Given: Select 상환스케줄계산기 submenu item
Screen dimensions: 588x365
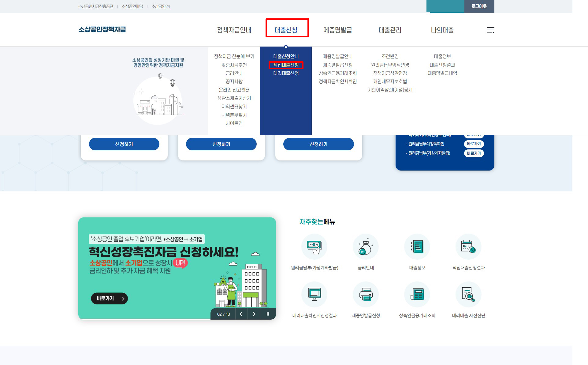Looking at the screenshot, I should (x=234, y=98).
